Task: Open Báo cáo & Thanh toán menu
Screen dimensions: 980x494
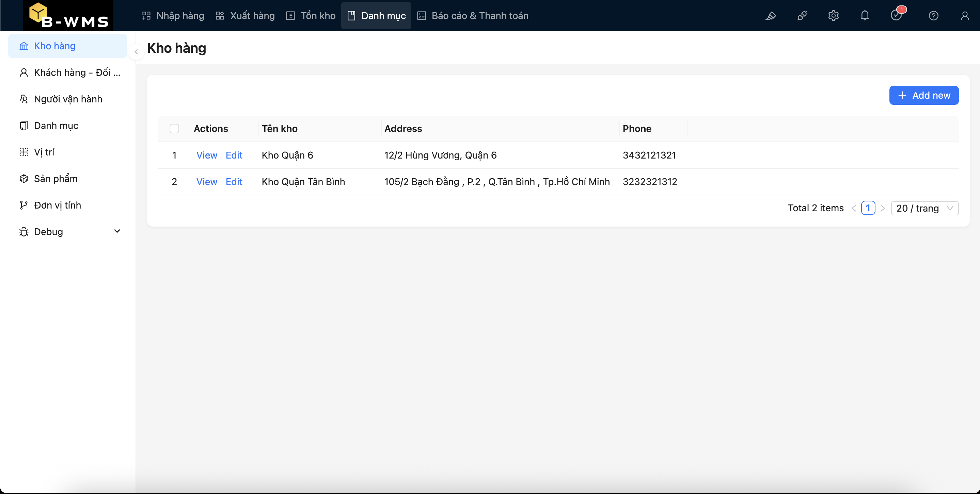Action: [x=473, y=16]
